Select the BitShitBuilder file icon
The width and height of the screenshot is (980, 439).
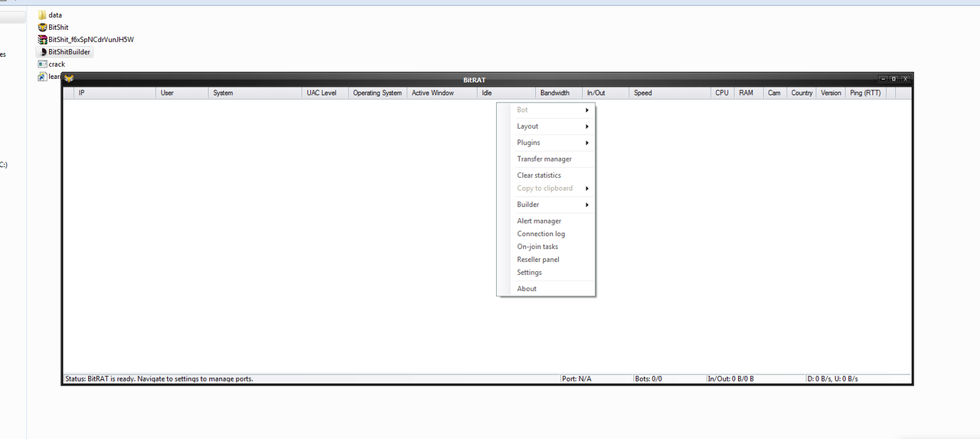[x=42, y=52]
